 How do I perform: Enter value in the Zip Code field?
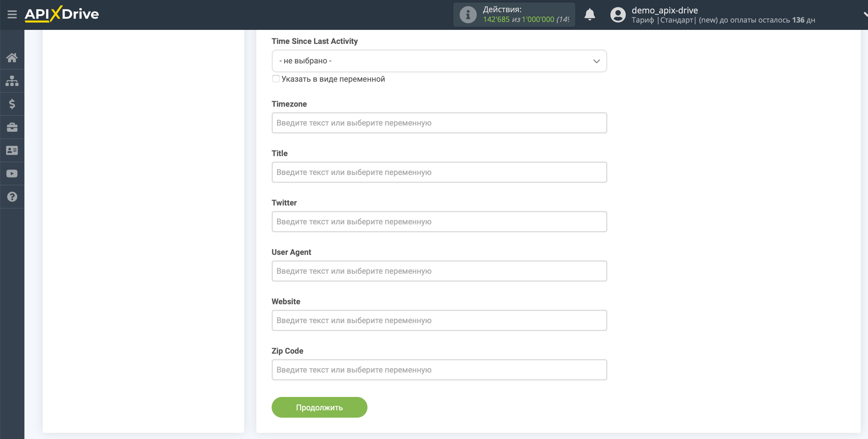click(439, 369)
